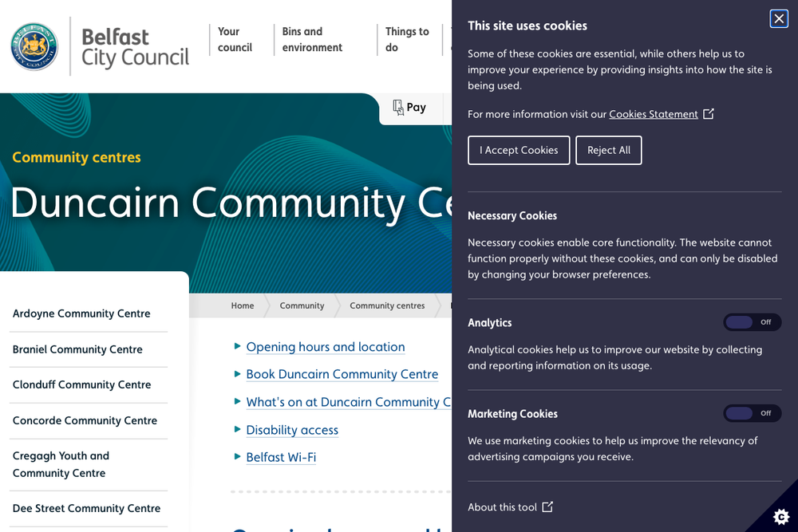Click the Community centres heading above title
This screenshot has height=532, width=798.
click(77, 157)
